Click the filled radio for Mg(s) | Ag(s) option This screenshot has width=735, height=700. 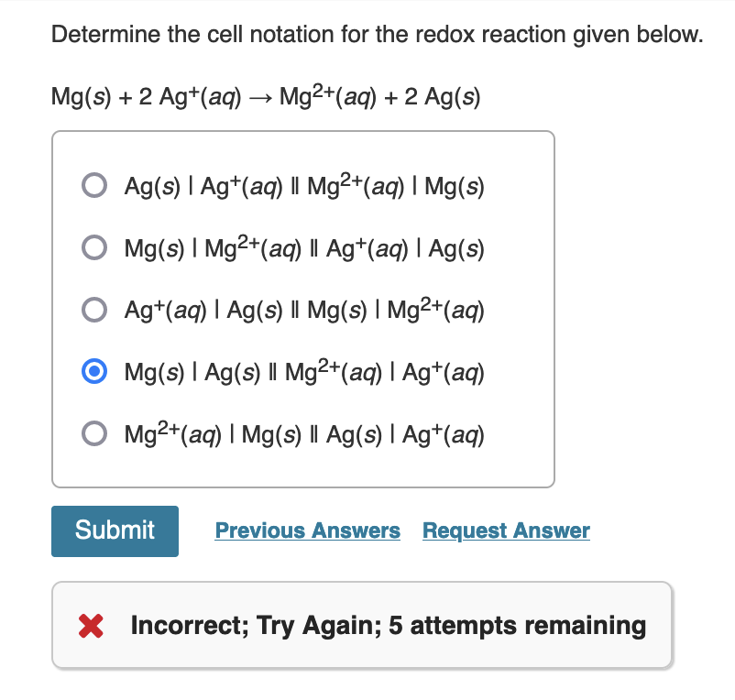pos(94,372)
